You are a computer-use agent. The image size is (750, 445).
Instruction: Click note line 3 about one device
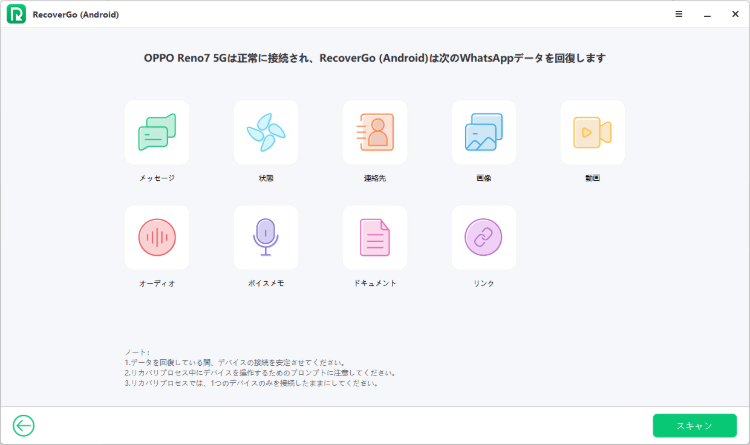(252, 383)
